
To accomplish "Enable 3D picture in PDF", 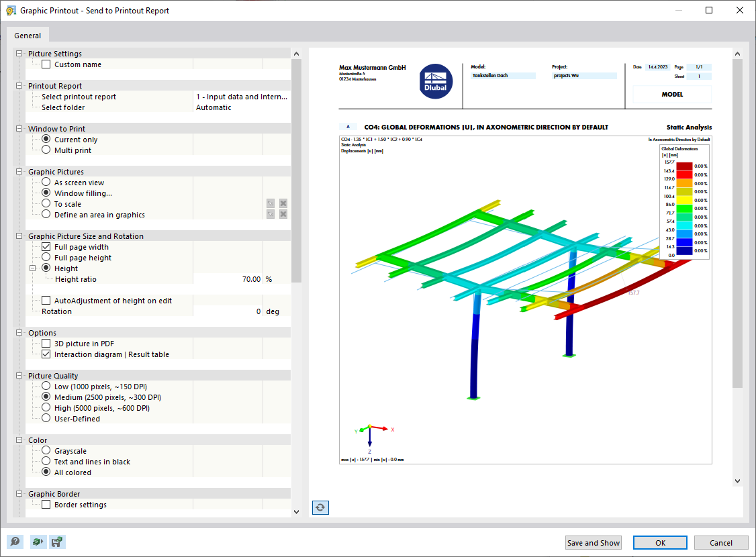I will coord(46,344).
